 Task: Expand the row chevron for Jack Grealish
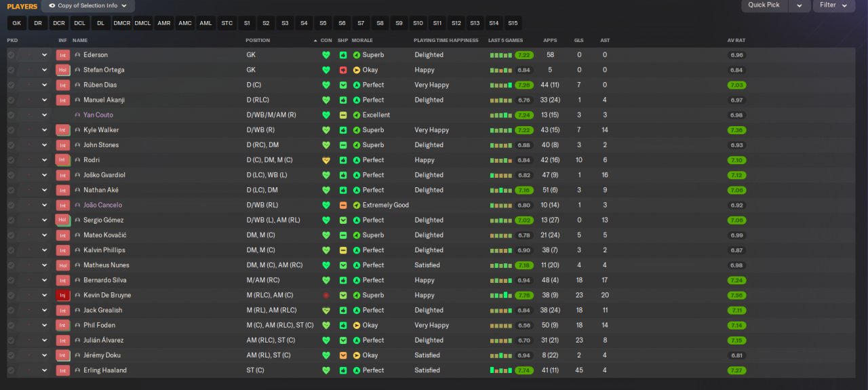click(x=45, y=310)
